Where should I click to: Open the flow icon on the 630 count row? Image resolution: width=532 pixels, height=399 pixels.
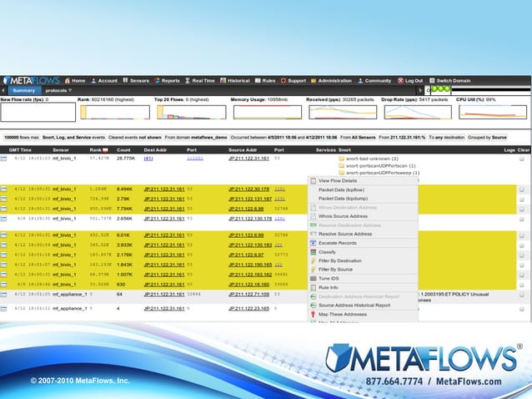tap(3, 285)
